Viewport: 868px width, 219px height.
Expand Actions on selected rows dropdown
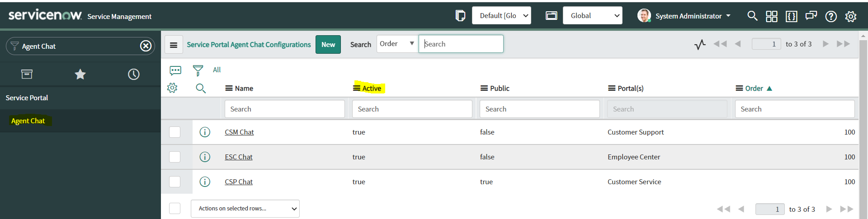coord(245,209)
